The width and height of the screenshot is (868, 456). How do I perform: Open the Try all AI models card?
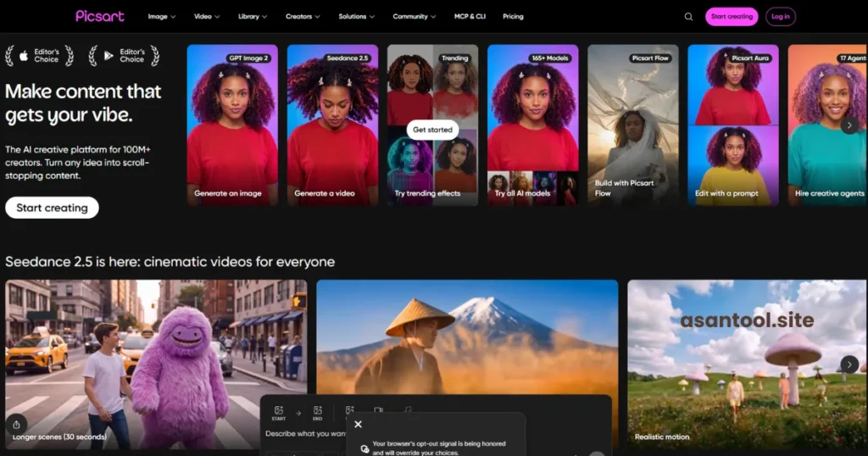(x=533, y=125)
